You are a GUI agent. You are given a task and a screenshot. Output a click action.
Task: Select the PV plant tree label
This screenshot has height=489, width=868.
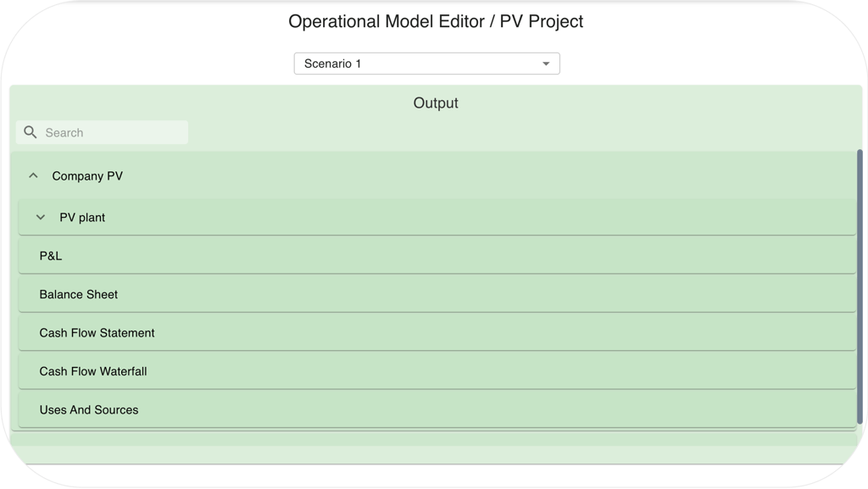tap(82, 218)
